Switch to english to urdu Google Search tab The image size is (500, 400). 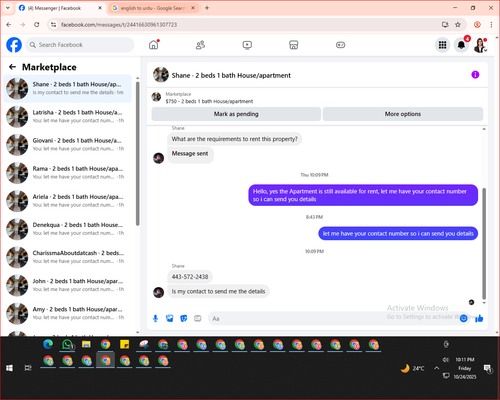(154, 8)
